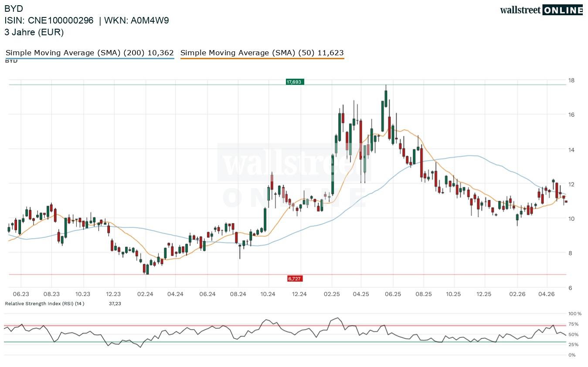
Task: Click the 12 price axis label
Action: [571, 184]
